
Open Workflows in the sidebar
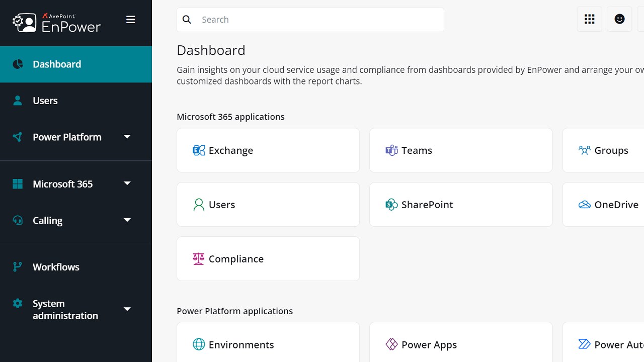coord(76,267)
